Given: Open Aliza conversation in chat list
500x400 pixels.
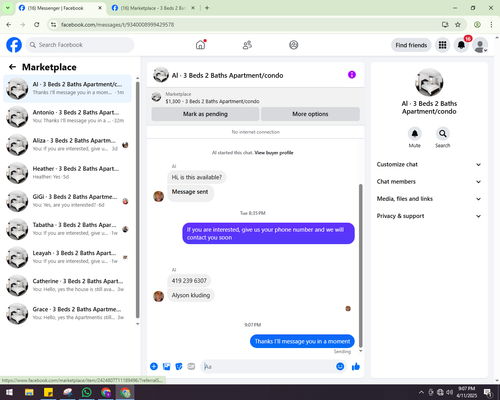Looking at the screenshot, I should 67,145.
